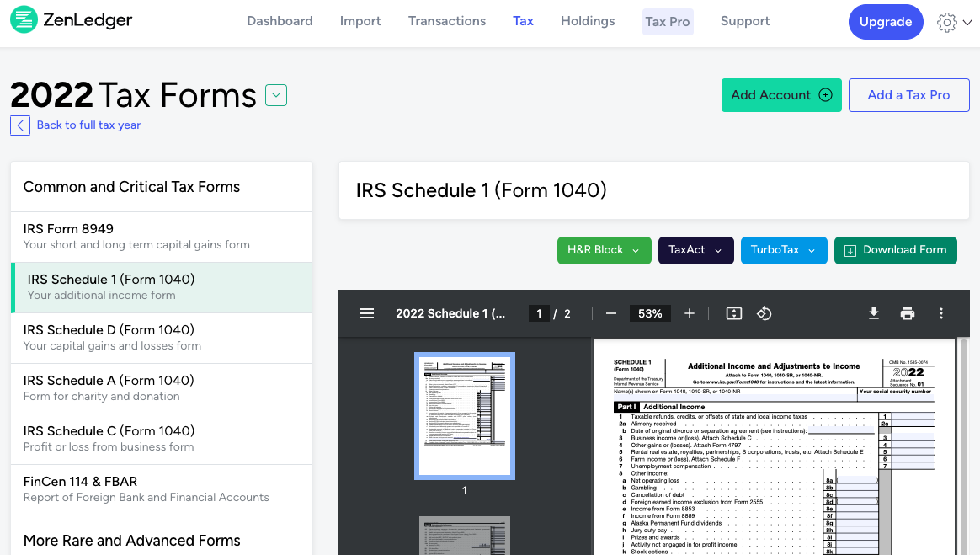The width and height of the screenshot is (980, 555).
Task: Rotate the PDF counterclockwise
Action: [764, 313]
